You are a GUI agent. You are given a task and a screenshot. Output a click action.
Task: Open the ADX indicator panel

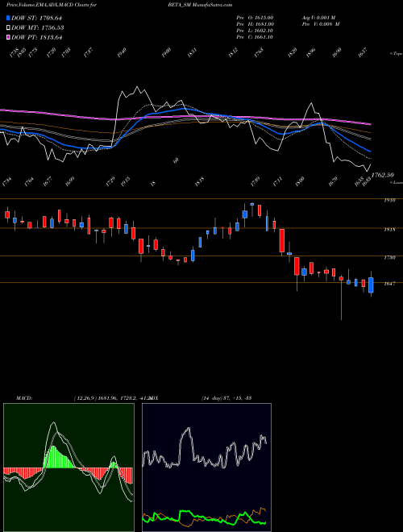pos(206,468)
